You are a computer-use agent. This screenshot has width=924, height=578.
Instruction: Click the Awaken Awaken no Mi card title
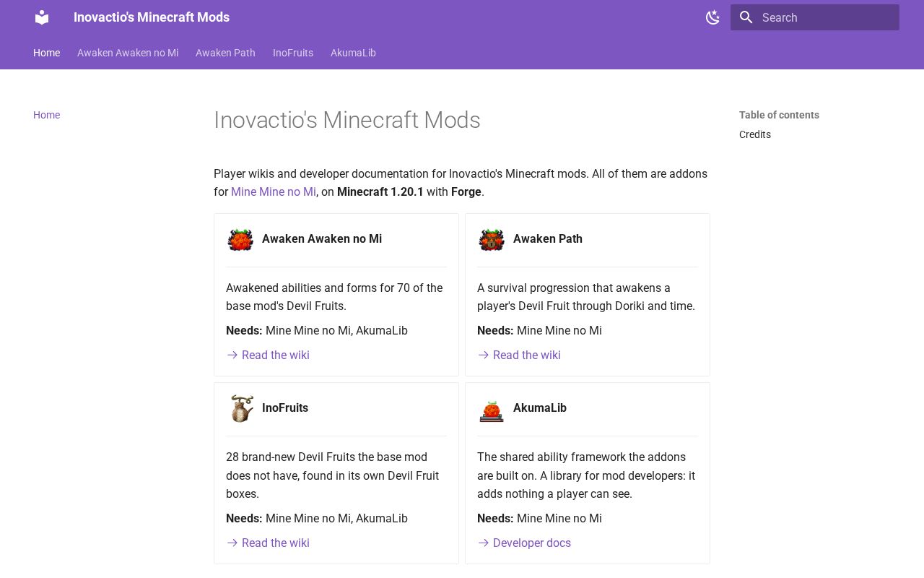[x=322, y=238]
